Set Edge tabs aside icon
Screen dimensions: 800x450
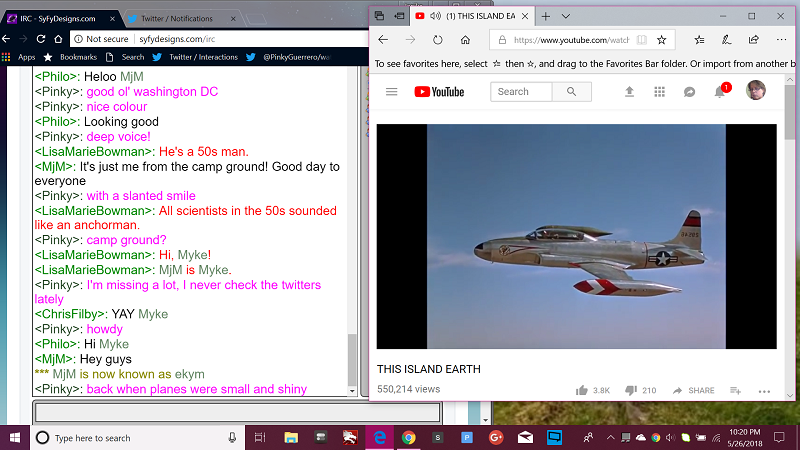point(399,16)
